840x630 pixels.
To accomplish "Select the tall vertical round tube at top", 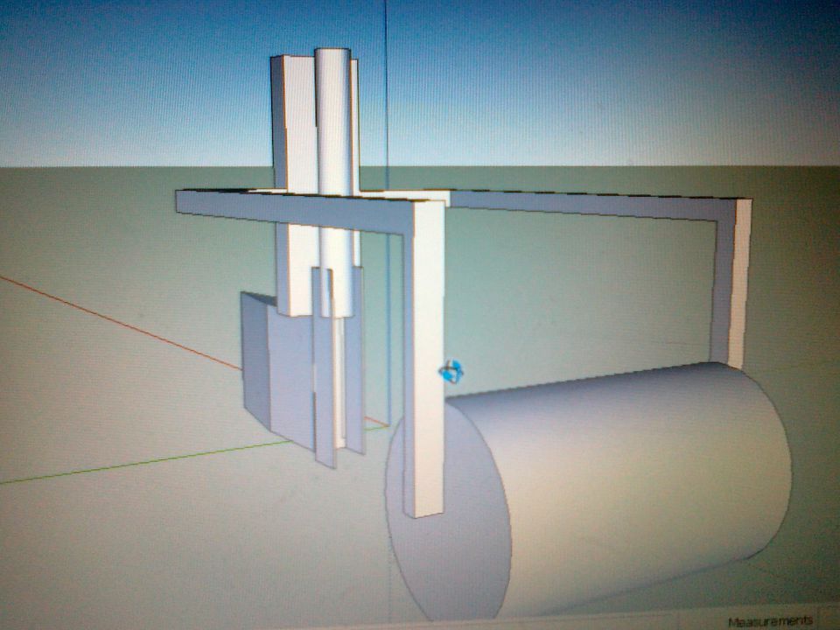I will (x=335, y=182).
